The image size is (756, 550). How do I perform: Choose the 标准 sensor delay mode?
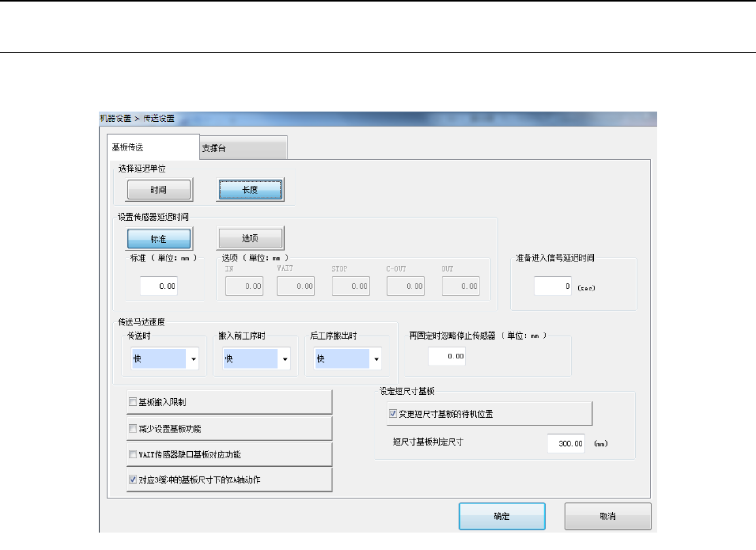[x=159, y=239]
